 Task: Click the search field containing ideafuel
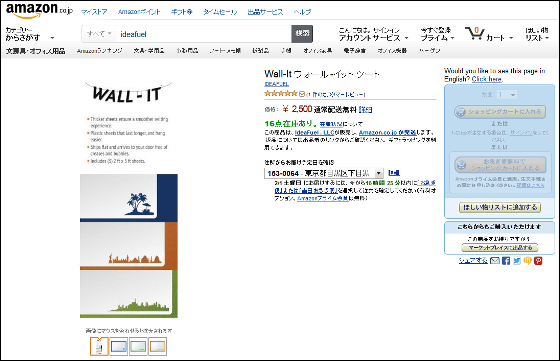pos(204,34)
